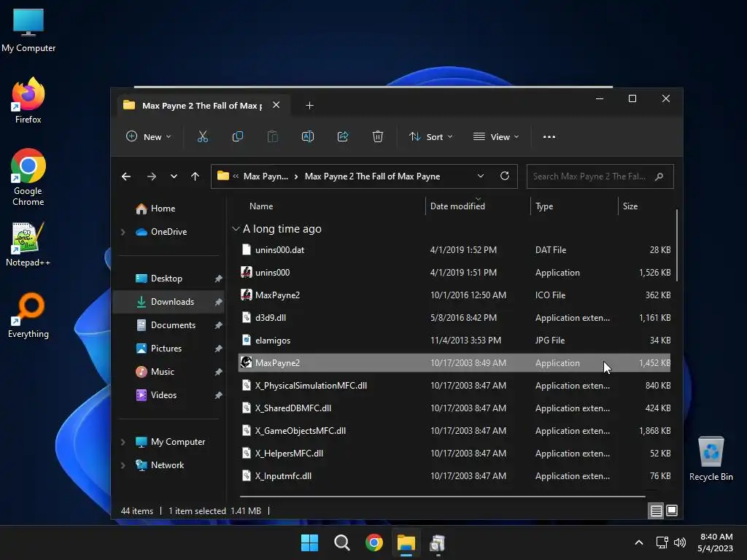Click the Copy icon in toolbar
Image resolution: width=747 pixels, height=560 pixels.
(237, 136)
